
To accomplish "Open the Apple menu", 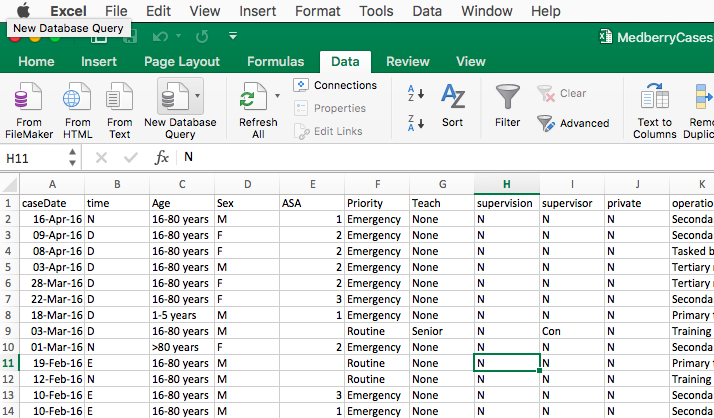I will click(23, 11).
